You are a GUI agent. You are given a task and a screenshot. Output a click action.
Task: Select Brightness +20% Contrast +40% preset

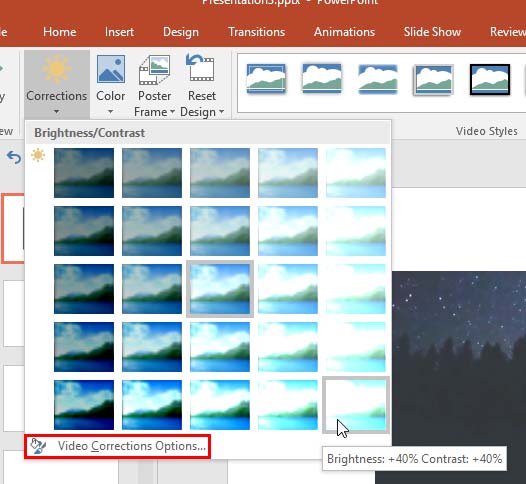point(288,405)
